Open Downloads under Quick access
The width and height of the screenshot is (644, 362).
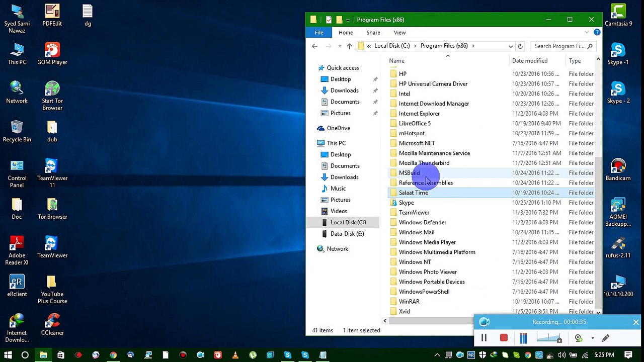coord(344,90)
